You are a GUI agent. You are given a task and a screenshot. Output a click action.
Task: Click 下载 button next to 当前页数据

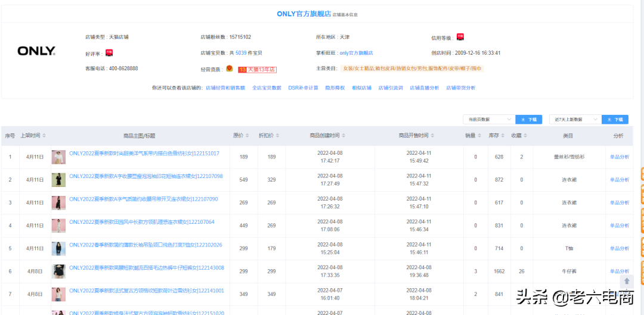pyautogui.click(x=528, y=119)
